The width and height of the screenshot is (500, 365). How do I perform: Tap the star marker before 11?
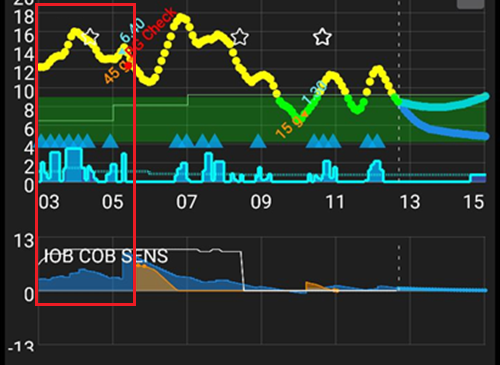click(322, 37)
